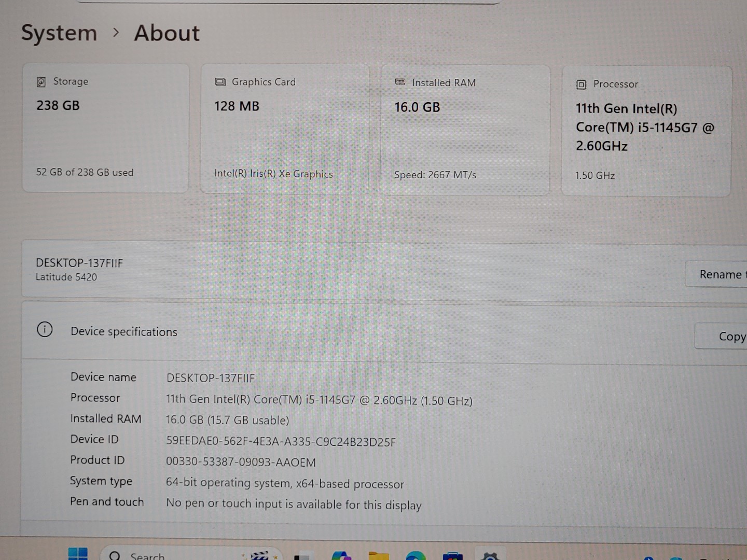The width and height of the screenshot is (747, 560).
Task: Open Copilot from the taskbar
Action: pos(342,555)
